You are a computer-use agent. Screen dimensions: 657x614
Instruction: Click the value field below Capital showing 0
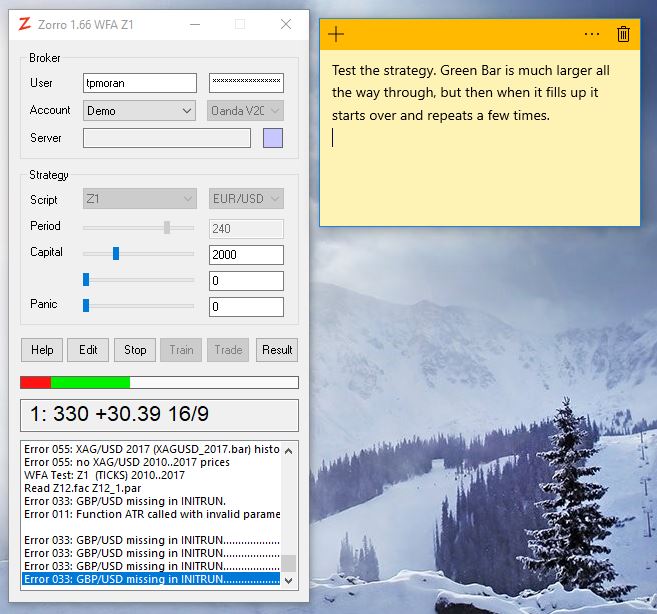pos(246,281)
